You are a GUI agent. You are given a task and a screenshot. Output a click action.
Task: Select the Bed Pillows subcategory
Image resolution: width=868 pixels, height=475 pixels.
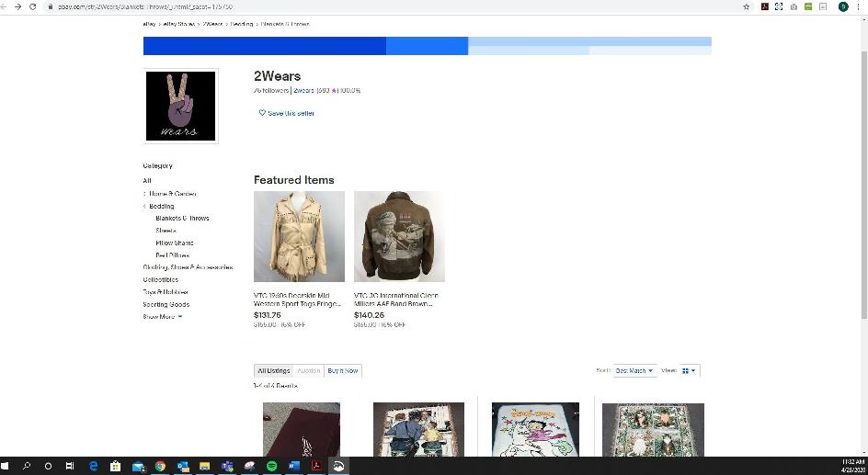pos(172,255)
